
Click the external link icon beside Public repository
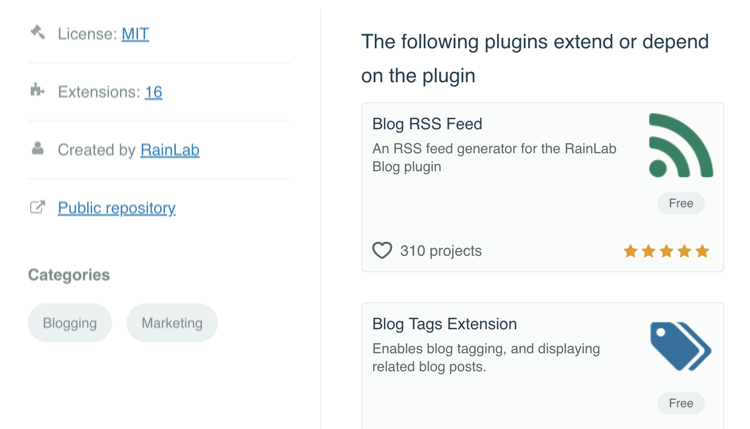38,207
